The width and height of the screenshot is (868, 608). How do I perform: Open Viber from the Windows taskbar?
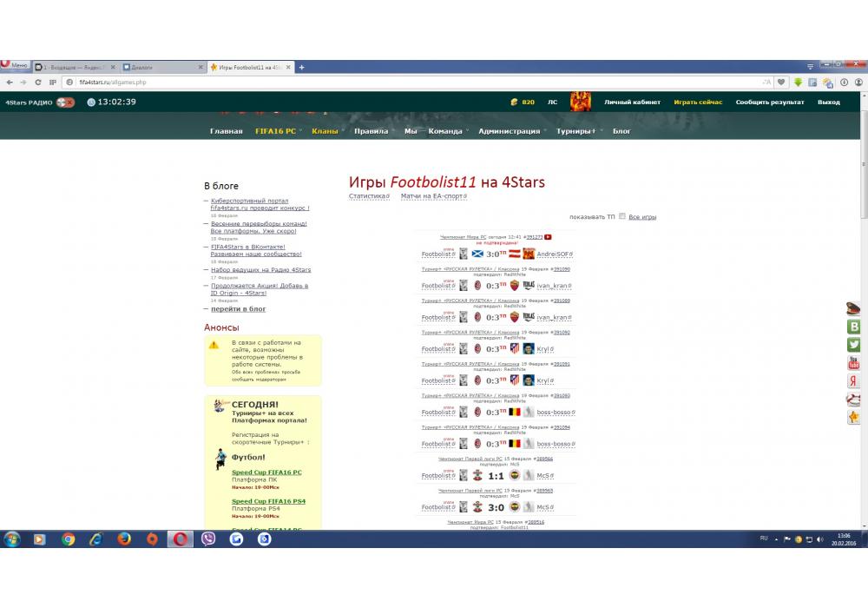[x=208, y=539]
